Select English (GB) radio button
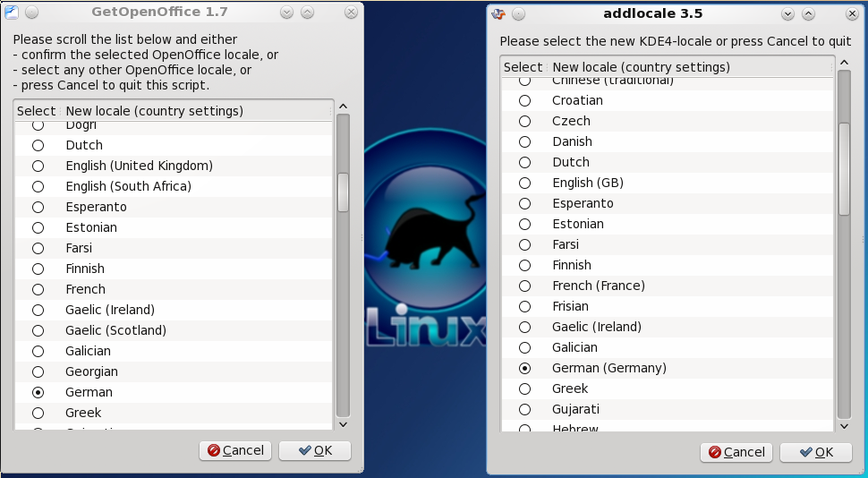Image resolution: width=868 pixels, height=478 pixels. click(x=524, y=183)
